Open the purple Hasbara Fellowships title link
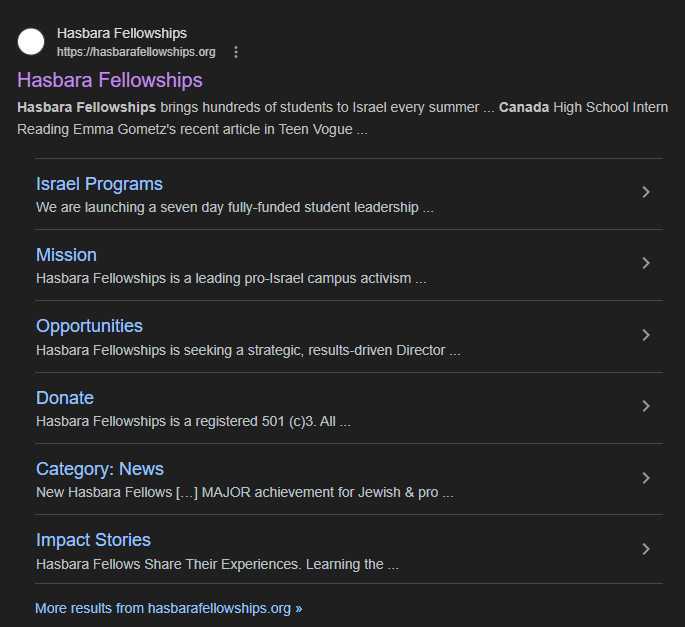 click(110, 80)
